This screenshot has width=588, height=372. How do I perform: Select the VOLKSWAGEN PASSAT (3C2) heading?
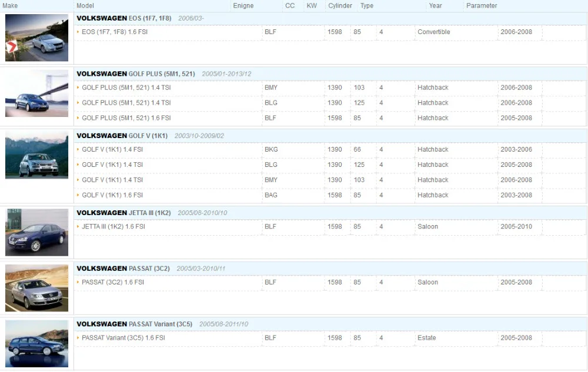click(123, 269)
